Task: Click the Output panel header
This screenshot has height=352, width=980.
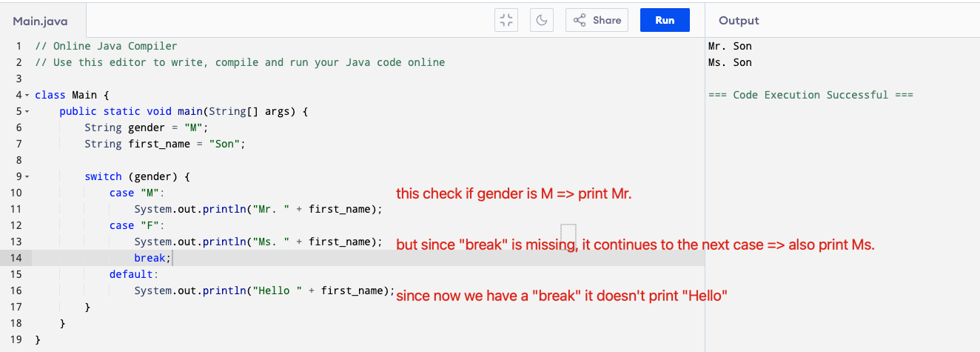Action: point(739,21)
